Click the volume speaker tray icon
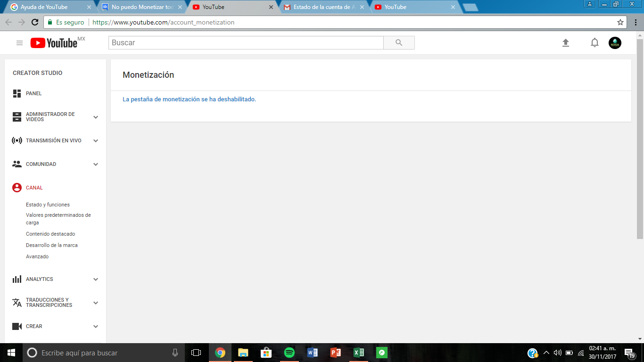Viewport: 644px width, 362px height. click(558, 353)
